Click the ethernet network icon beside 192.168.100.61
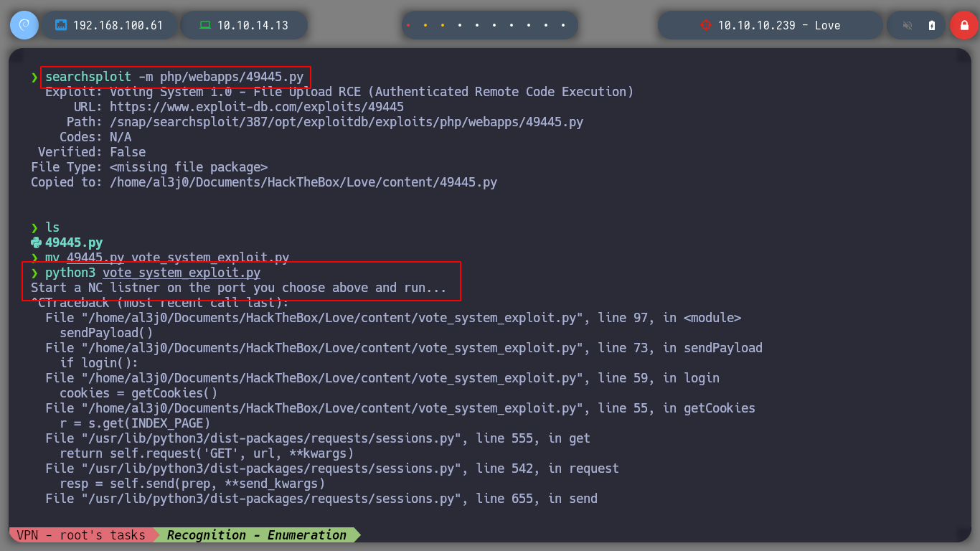 61,25
